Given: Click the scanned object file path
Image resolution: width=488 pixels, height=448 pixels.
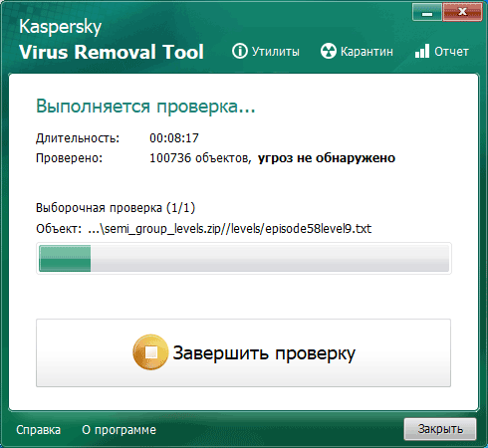Looking at the screenshot, I should (x=230, y=229).
